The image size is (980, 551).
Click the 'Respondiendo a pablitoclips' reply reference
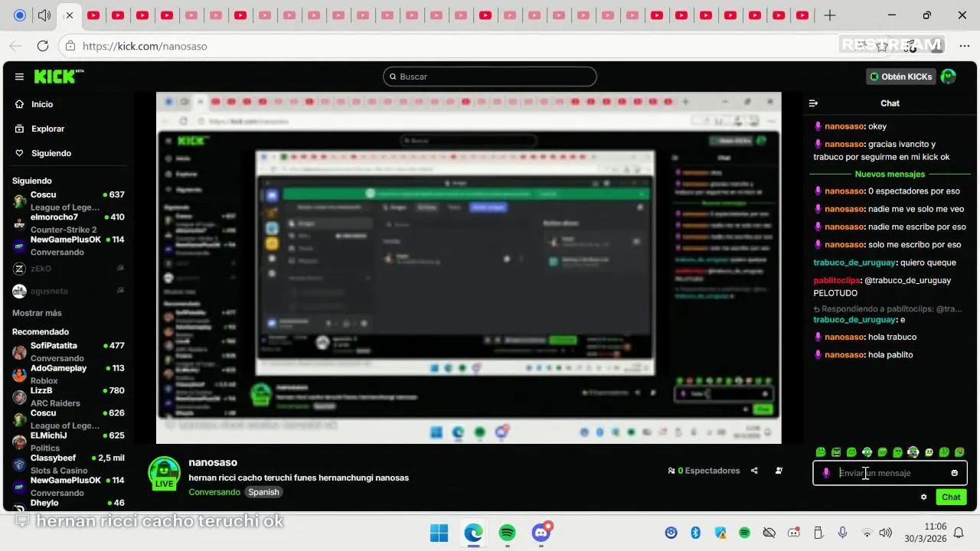(x=887, y=308)
